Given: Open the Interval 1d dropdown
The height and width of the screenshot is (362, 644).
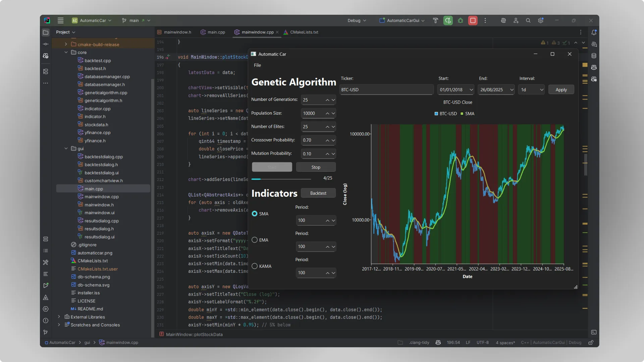Looking at the screenshot, I should click(x=531, y=89).
